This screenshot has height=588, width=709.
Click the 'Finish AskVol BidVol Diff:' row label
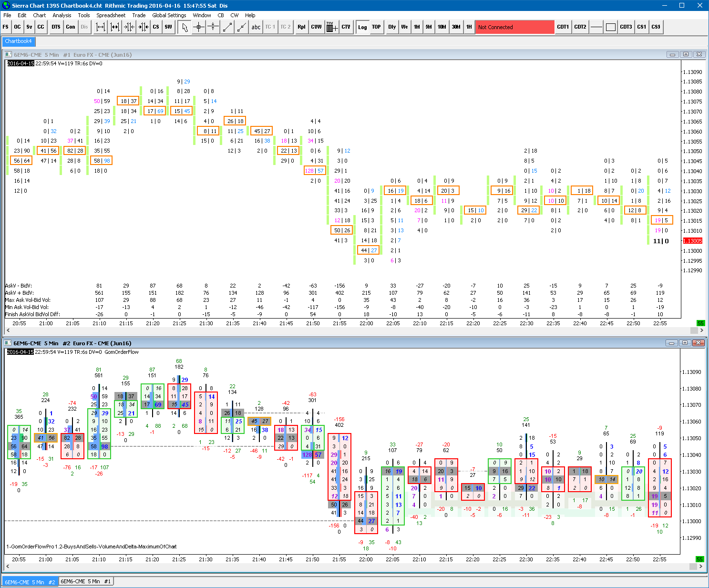pyautogui.click(x=32, y=314)
